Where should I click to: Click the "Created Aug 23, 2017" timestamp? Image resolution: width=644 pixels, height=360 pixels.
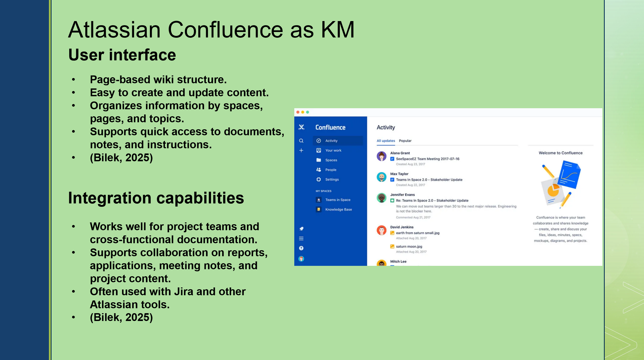coord(410,164)
